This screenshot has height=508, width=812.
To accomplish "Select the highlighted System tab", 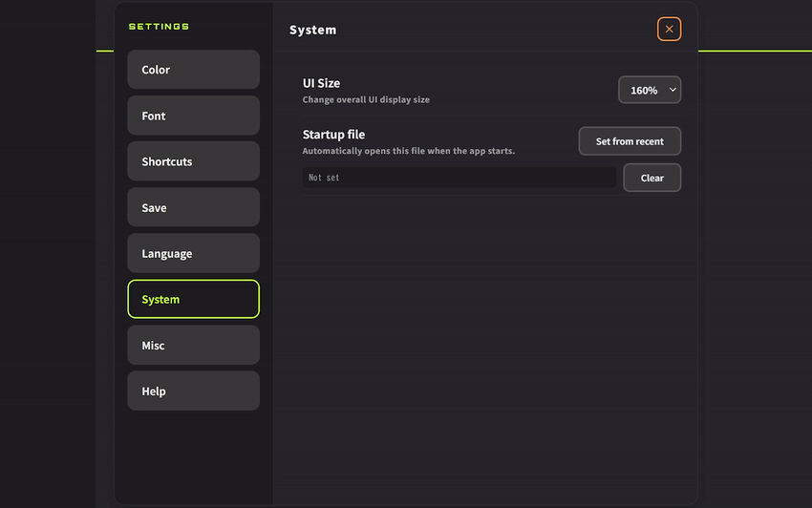I will tap(193, 299).
